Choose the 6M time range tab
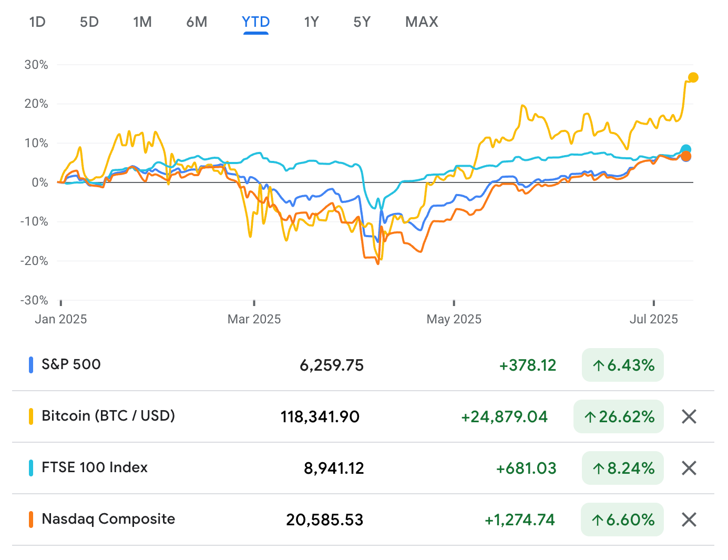 pos(197,22)
